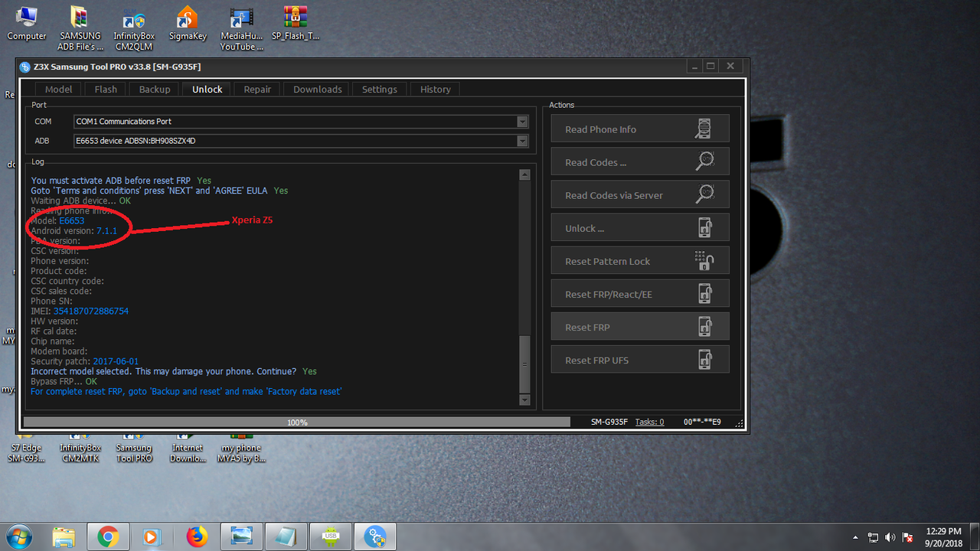
Task: Click the Unlock ... action button
Action: point(640,228)
